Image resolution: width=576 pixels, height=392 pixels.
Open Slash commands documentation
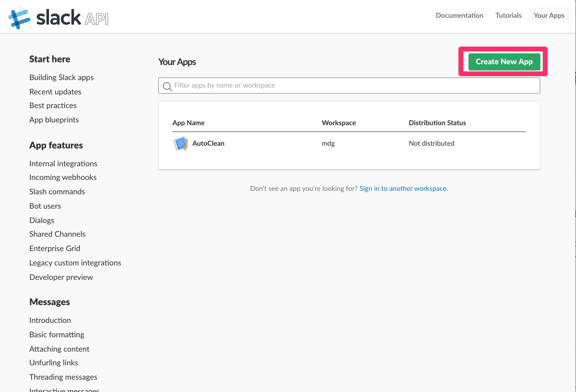tap(57, 192)
